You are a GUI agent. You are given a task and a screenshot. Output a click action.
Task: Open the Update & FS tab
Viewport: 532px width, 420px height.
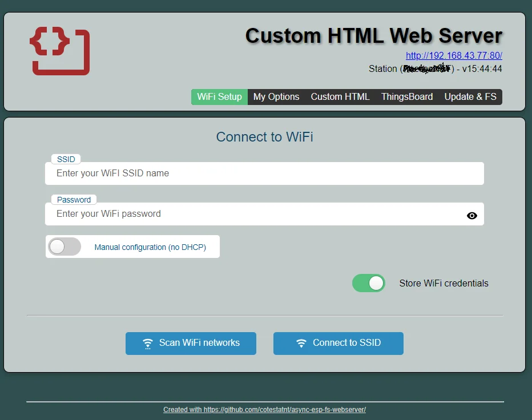470,96
